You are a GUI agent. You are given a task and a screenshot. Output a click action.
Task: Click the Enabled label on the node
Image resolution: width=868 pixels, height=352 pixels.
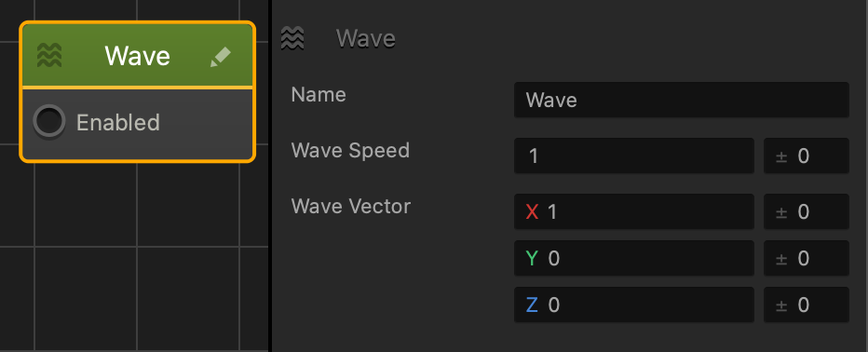(118, 122)
